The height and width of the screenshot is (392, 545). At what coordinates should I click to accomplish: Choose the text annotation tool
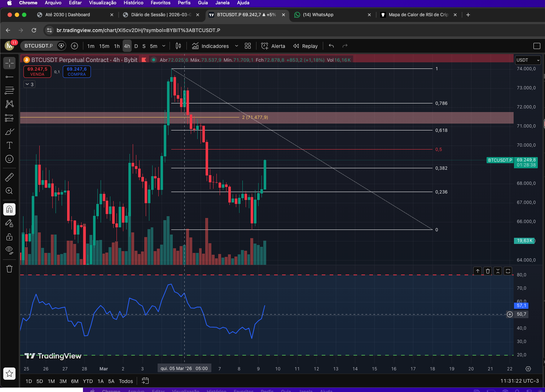click(x=9, y=145)
